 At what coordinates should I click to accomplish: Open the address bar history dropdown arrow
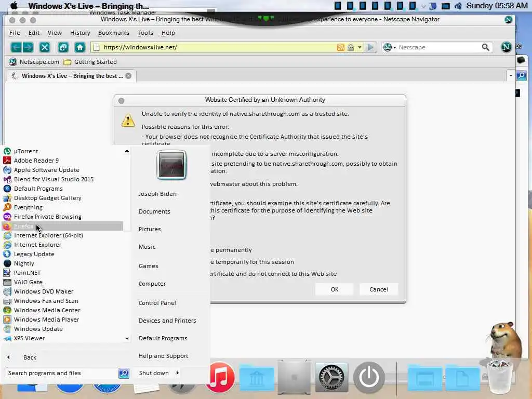(x=360, y=47)
